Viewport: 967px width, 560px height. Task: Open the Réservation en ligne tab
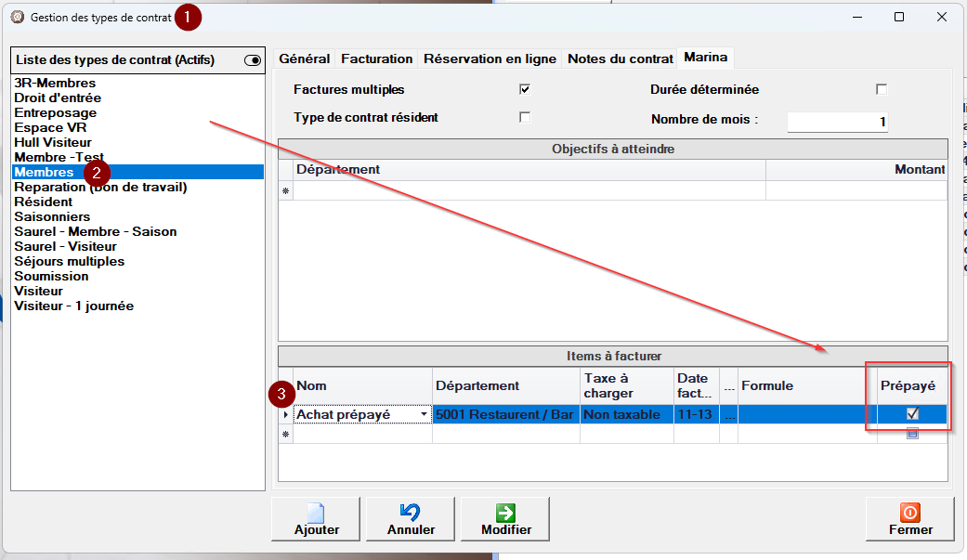pos(490,59)
